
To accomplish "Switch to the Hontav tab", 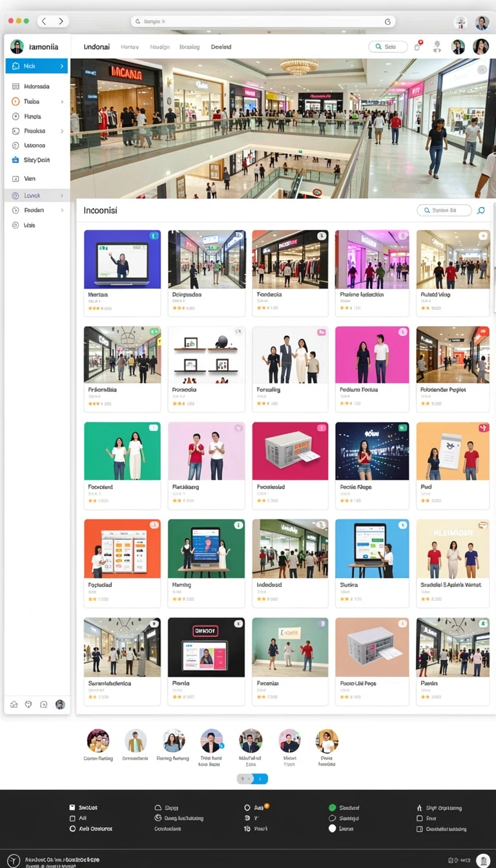I will coord(130,46).
